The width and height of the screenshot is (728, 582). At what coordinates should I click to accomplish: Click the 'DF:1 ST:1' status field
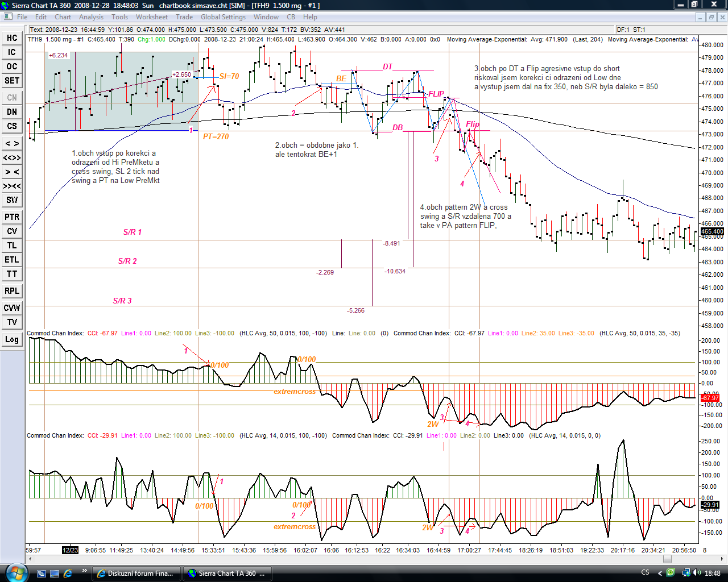(631, 30)
